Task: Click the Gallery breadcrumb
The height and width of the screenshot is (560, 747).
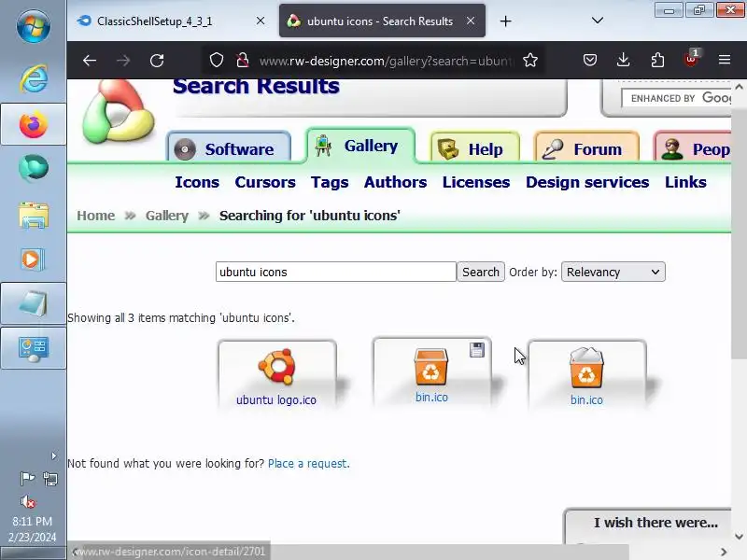Action: tap(167, 216)
